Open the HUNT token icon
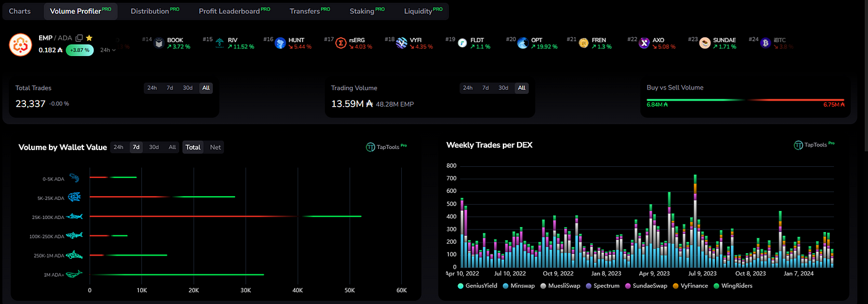The image size is (868, 304). click(x=280, y=43)
